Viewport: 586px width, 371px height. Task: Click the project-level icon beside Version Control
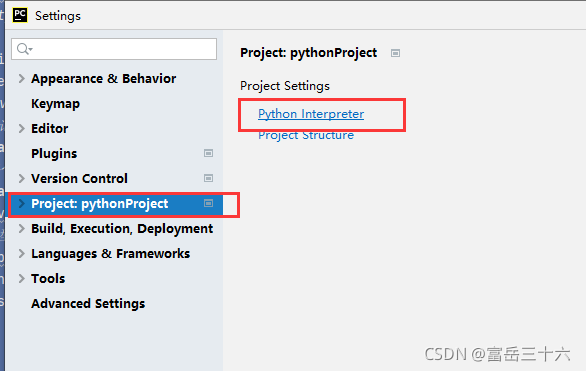pyautogui.click(x=208, y=178)
